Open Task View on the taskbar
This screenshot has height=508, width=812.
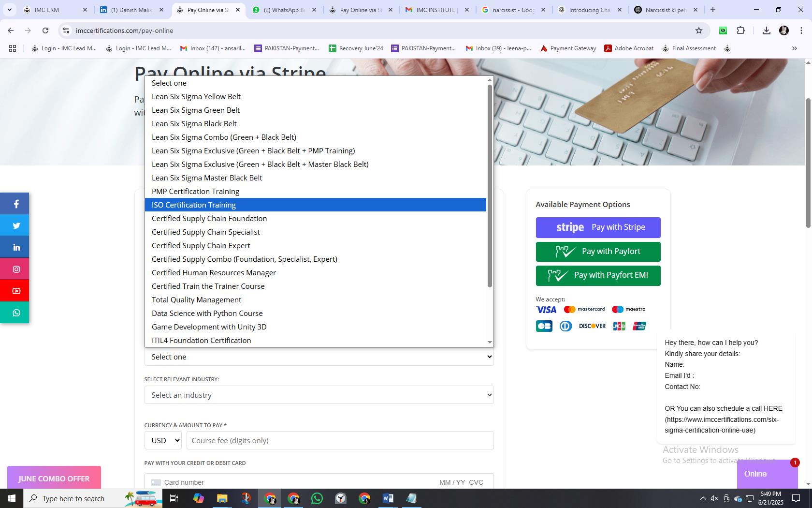pos(174,498)
